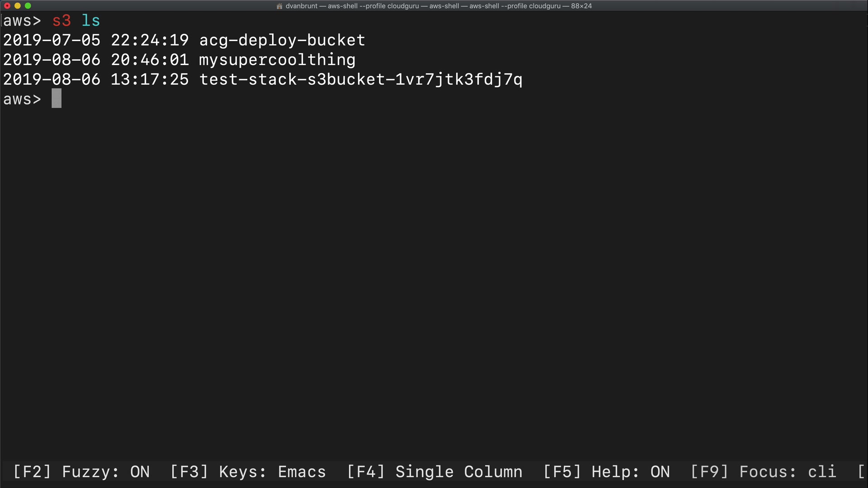Change the F4 Single Column layout option
This screenshot has height=488, width=868.
coord(434,472)
